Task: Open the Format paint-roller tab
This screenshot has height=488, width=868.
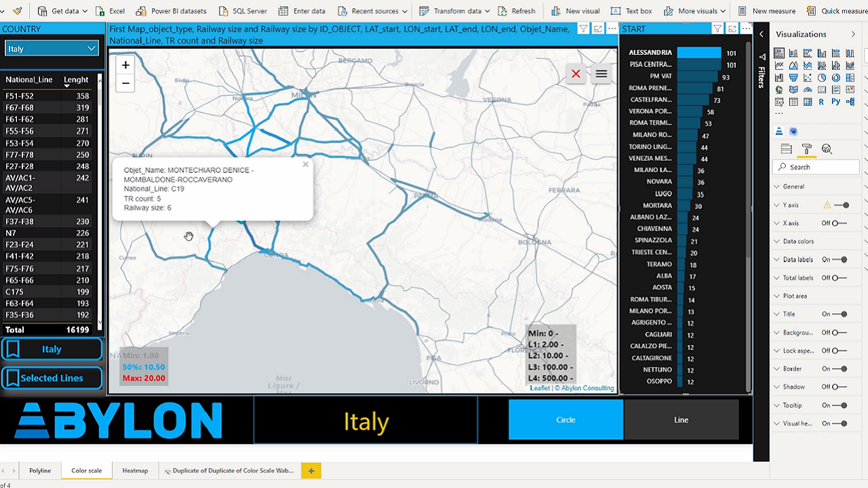Action: tap(806, 149)
